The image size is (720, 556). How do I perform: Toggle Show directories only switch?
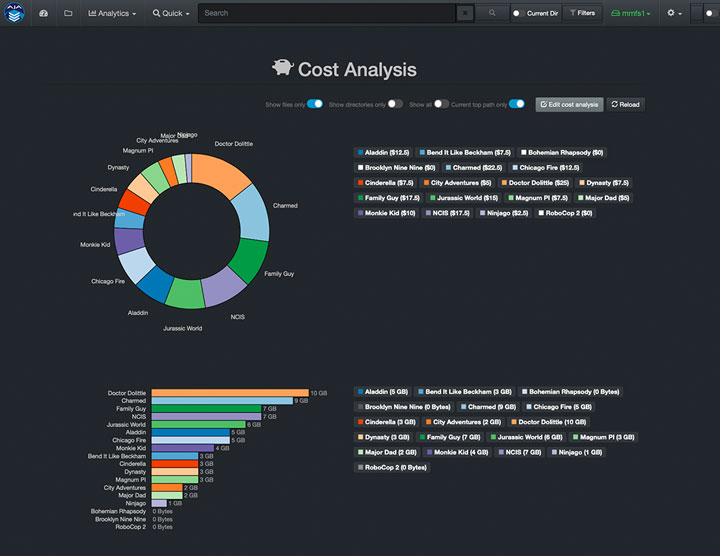tap(395, 104)
